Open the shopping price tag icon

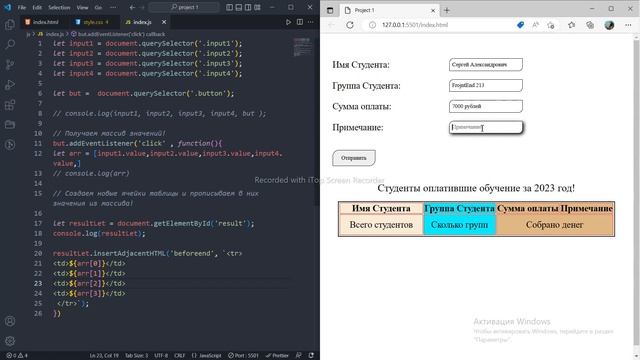520,25
